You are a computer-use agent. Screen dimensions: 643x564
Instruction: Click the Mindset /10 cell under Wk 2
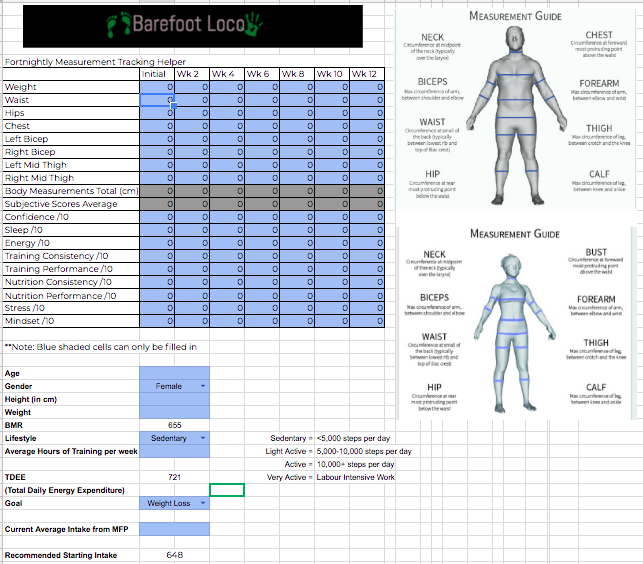point(190,321)
